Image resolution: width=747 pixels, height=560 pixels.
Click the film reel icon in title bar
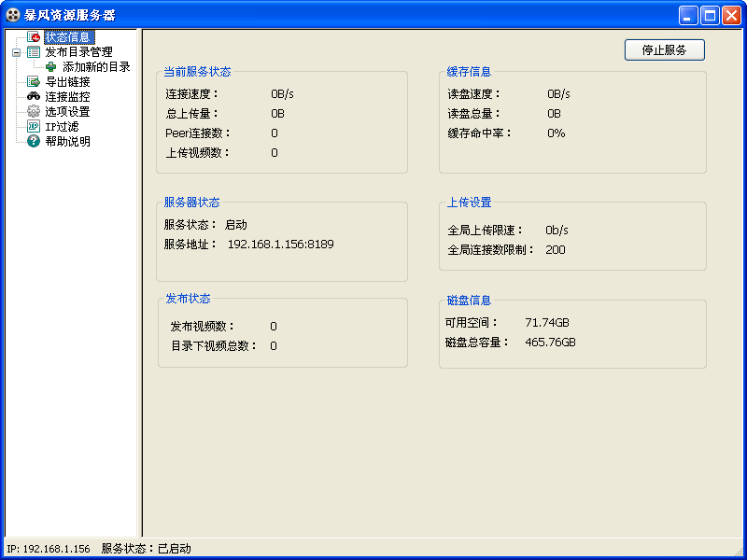coord(13,15)
